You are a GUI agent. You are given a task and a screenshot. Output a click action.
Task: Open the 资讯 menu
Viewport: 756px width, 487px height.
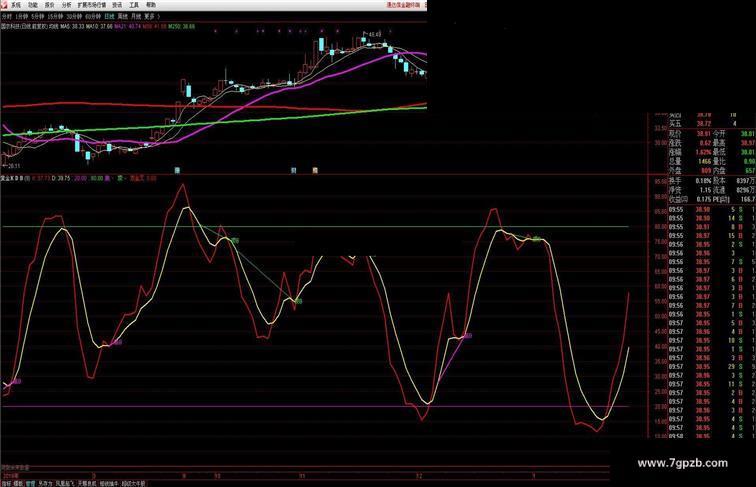click(x=117, y=5)
